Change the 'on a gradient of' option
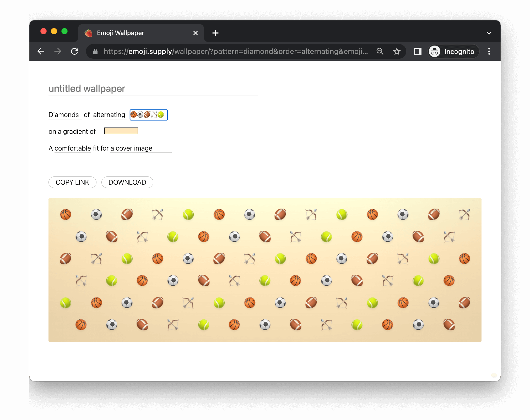 [x=73, y=131]
